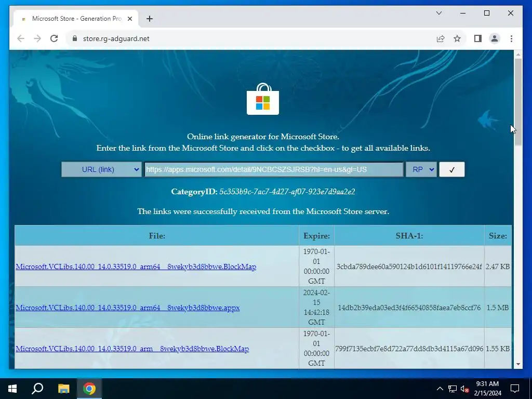The image size is (532, 399).
Task: Click the checkmark button to generate links
Action: point(451,169)
